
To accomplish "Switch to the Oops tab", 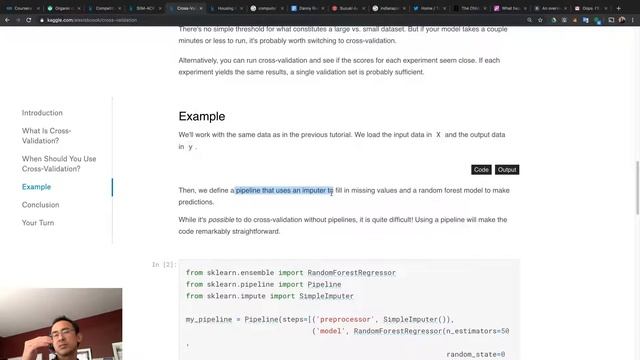I will (591, 8).
